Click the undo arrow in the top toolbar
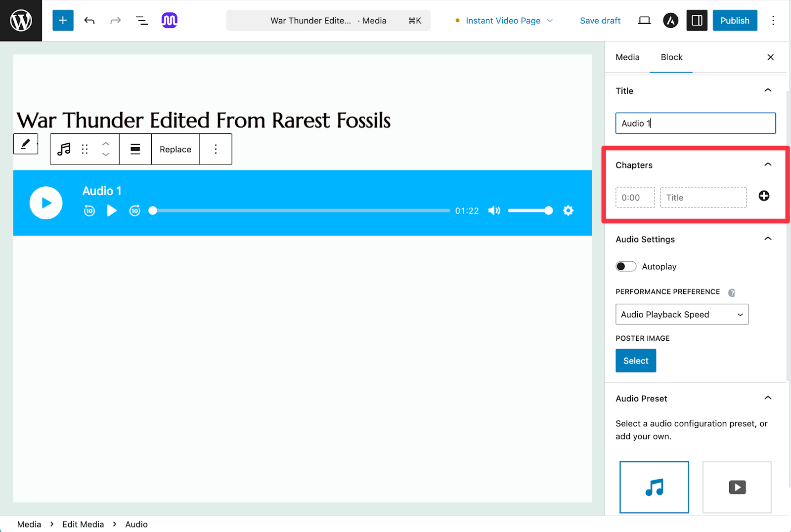This screenshot has width=791, height=532. [89, 20]
